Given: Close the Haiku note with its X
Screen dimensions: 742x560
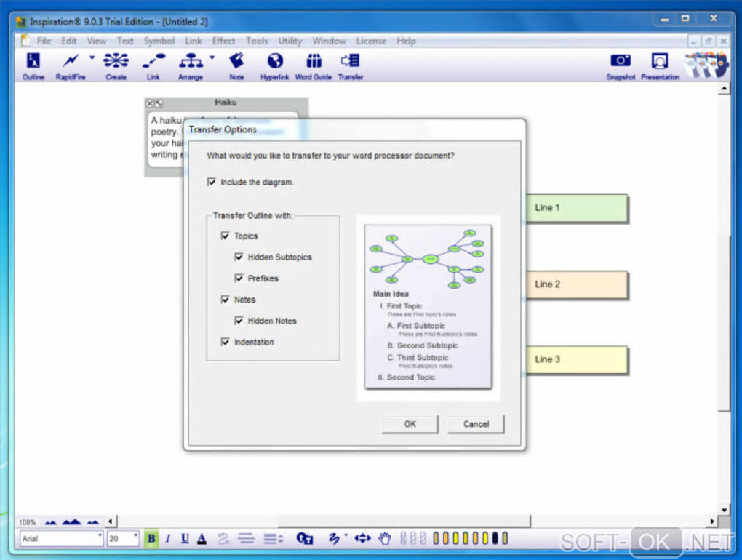Looking at the screenshot, I should click(150, 103).
